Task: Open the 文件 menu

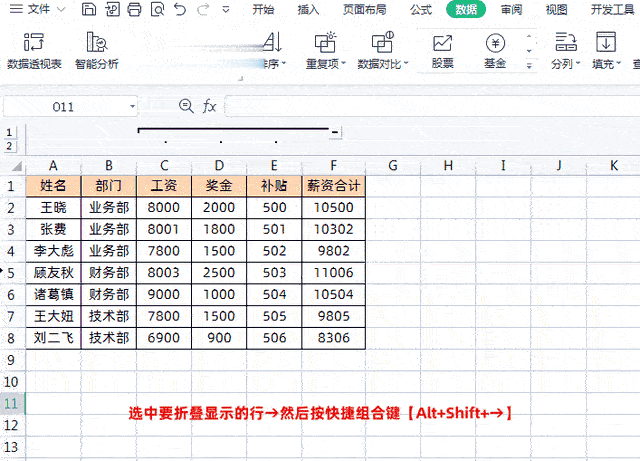Action: (37, 9)
